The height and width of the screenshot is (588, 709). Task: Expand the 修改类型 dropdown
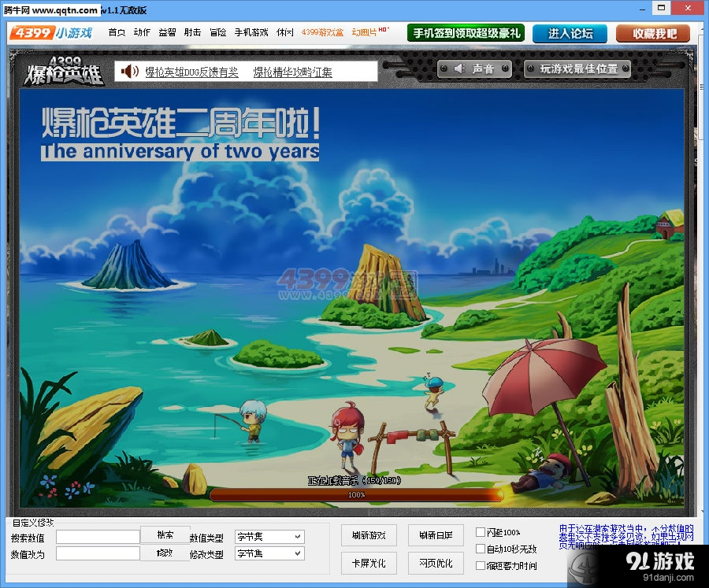tap(269, 553)
